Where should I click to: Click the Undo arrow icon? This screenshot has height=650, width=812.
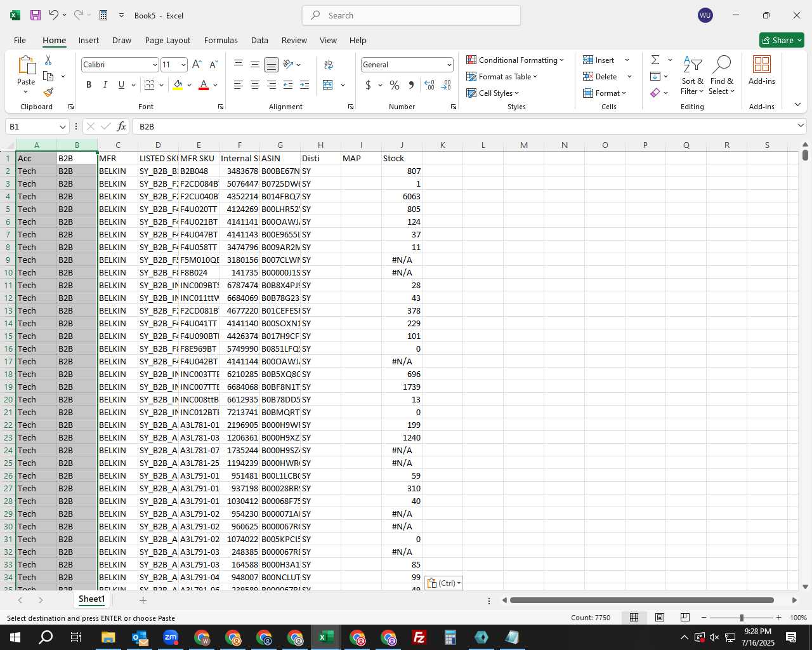54,15
